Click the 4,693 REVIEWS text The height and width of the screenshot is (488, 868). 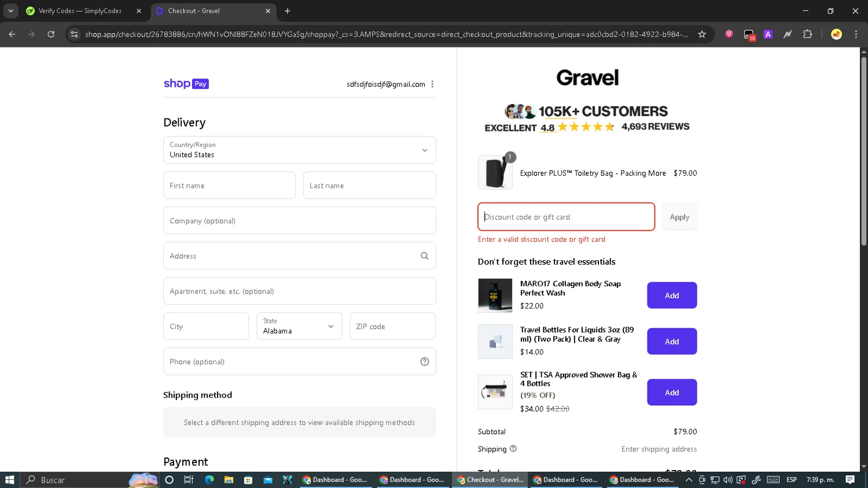point(656,127)
